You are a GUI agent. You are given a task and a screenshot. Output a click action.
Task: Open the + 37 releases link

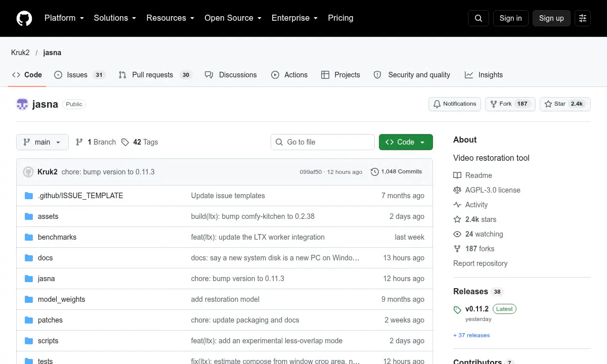(x=471, y=335)
